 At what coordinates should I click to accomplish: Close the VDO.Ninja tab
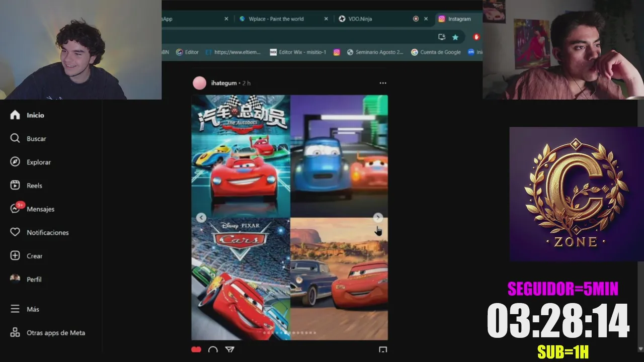pos(426,19)
